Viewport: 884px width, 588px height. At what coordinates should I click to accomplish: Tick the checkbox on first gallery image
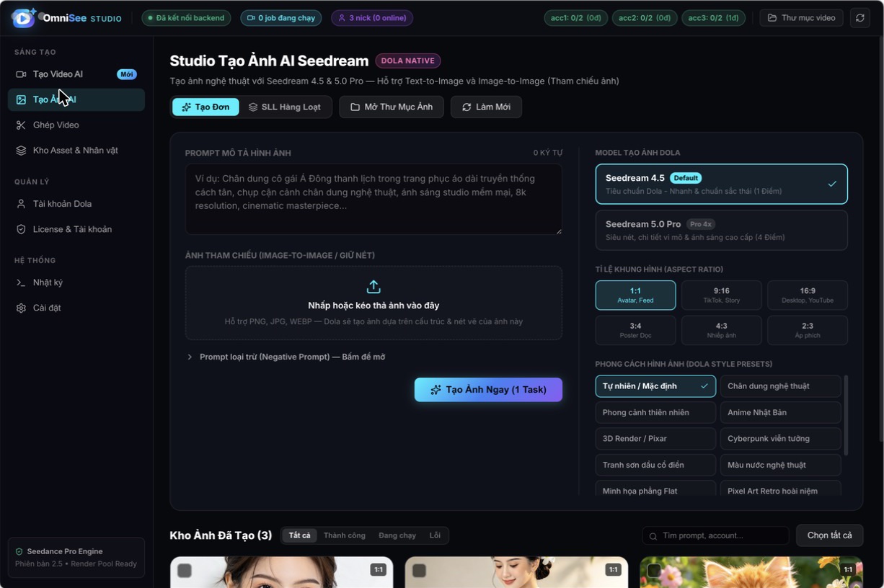point(185,571)
